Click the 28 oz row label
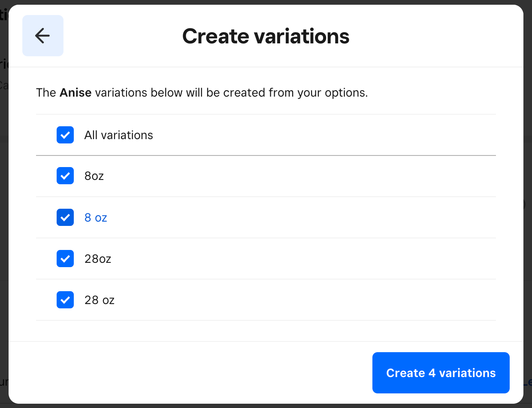This screenshot has width=532, height=408. pyautogui.click(x=99, y=300)
